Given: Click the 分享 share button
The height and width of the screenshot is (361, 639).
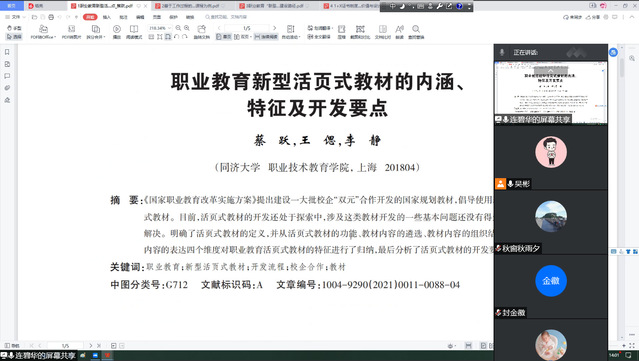Looking at the screenshot, I should click(593, 17).
